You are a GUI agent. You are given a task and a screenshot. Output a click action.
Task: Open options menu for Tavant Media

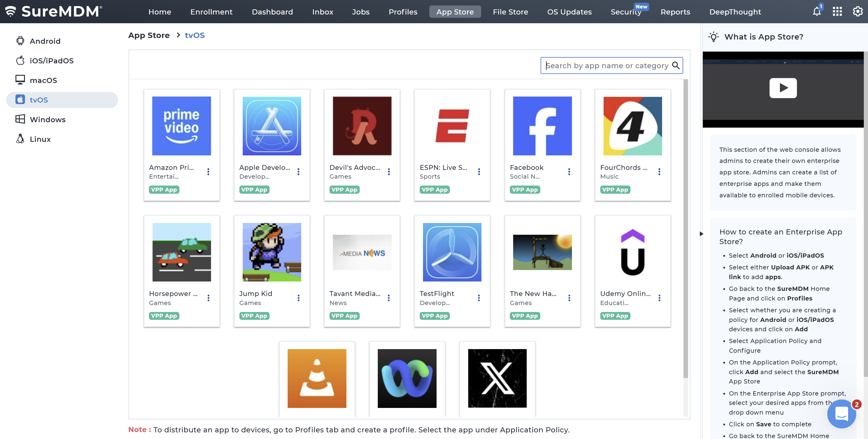(389, 298)
